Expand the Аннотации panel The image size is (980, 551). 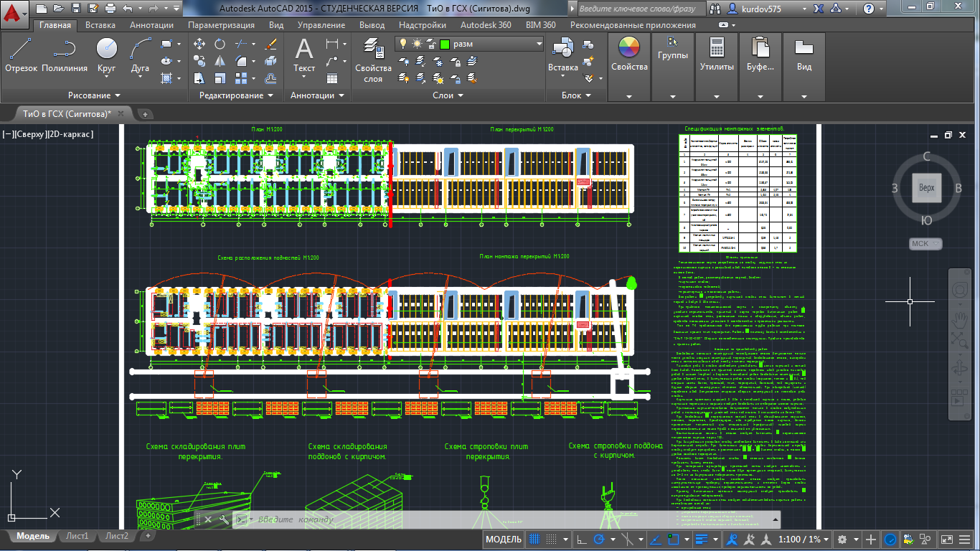pos(316,95)
